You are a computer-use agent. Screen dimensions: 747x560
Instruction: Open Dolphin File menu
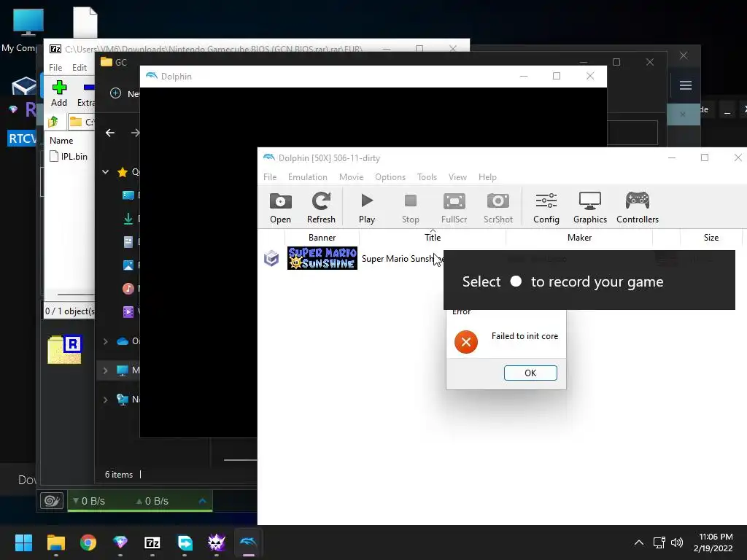tap(270, 176)
